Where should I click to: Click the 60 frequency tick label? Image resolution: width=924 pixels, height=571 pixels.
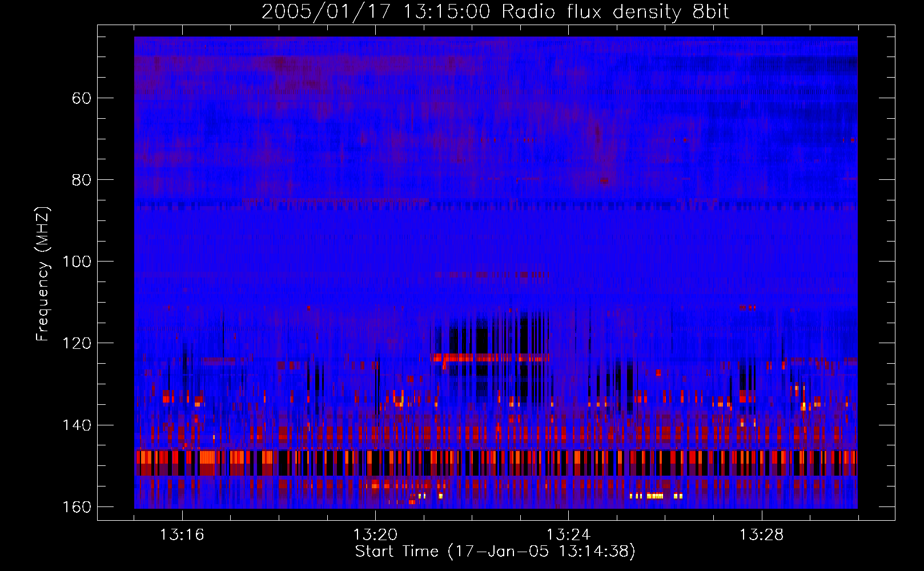tap(82, 98)
